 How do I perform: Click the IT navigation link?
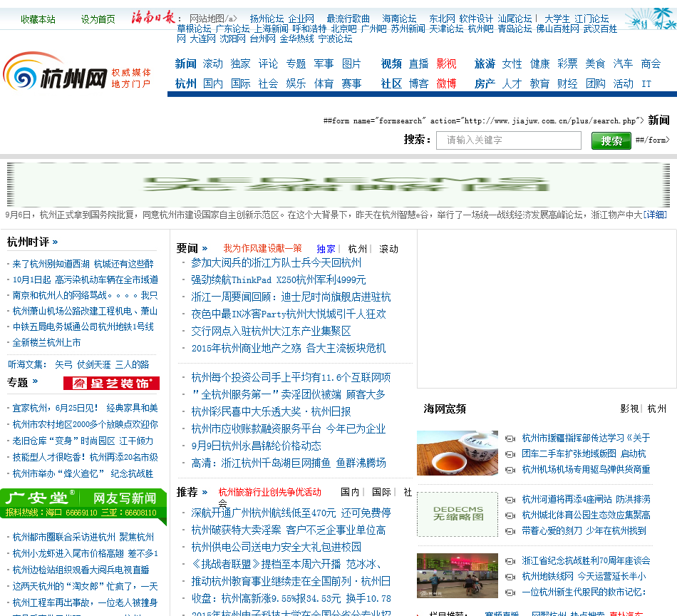pyautogui.click(x=646, y=84)
